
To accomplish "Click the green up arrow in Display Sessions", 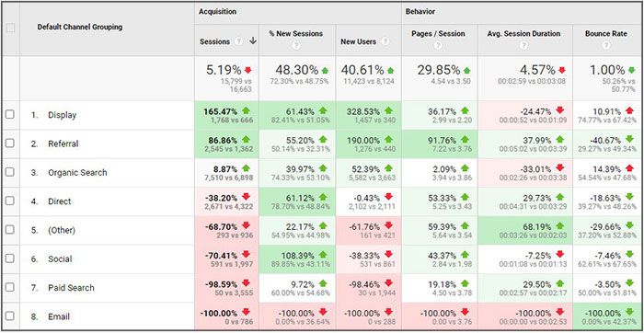I will pos(246,110).
